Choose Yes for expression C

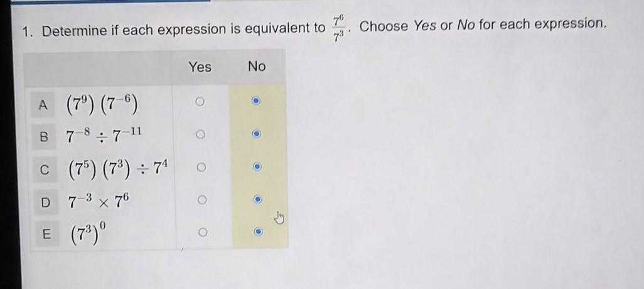coord(199,168)
